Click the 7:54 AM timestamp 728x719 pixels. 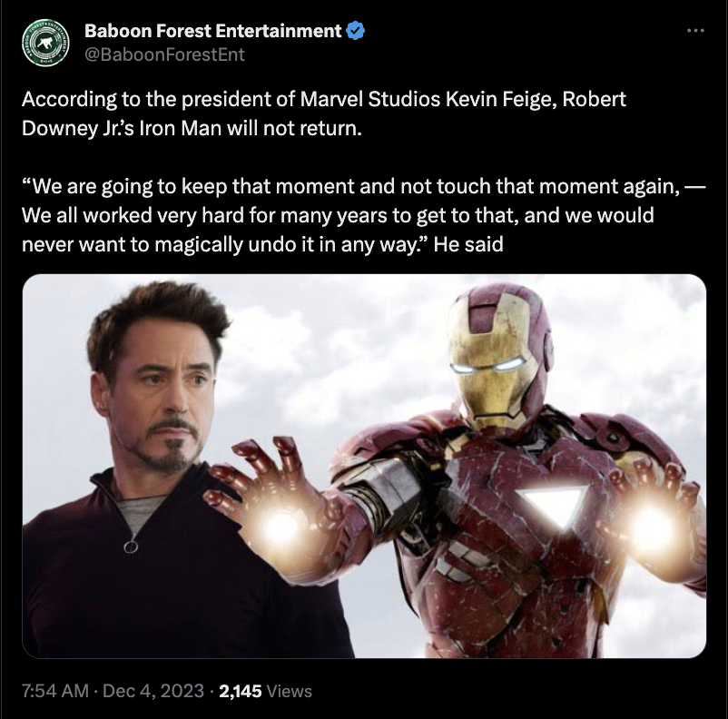[x=54, y=691]
